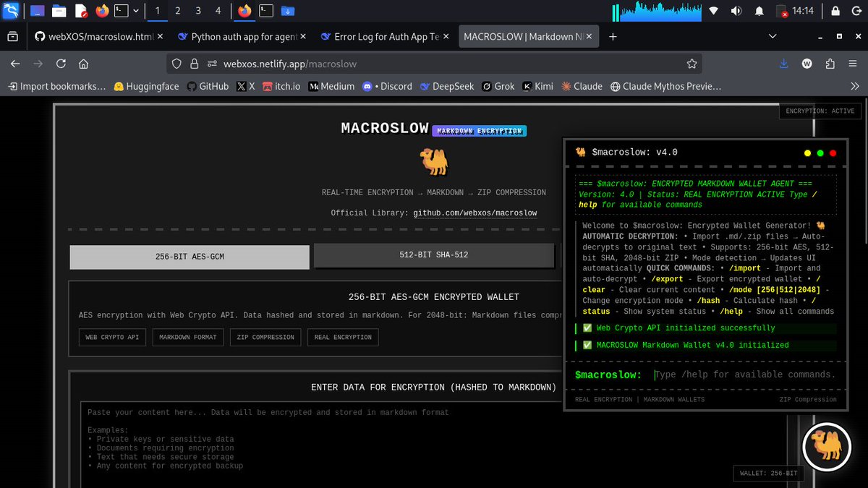Click the tracking protection shield icon

(177, 64)
